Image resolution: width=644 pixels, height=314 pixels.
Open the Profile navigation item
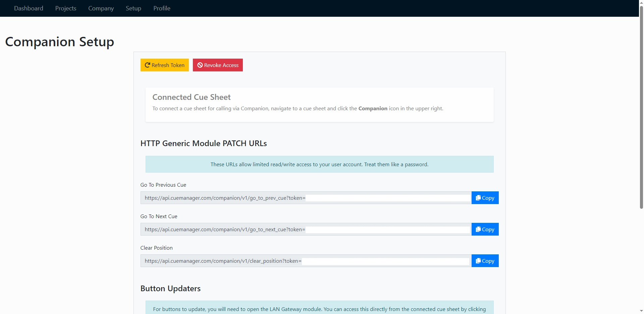[x=162, y=8]
